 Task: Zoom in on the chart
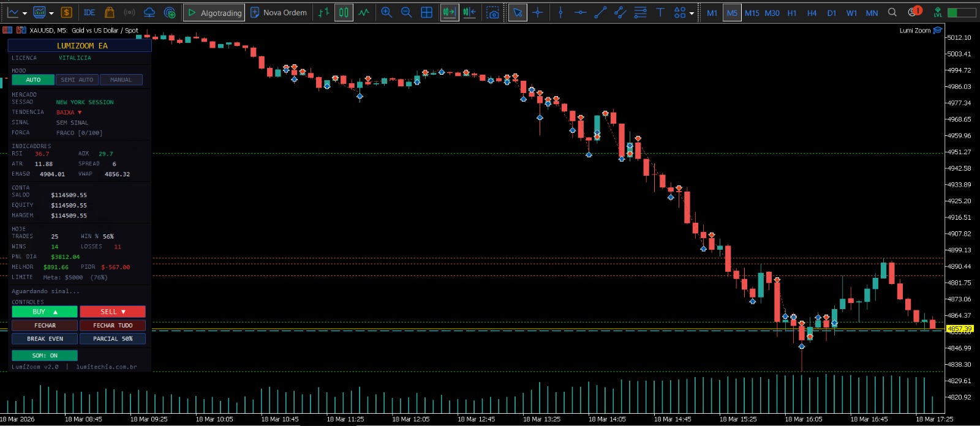click(386, 12)
